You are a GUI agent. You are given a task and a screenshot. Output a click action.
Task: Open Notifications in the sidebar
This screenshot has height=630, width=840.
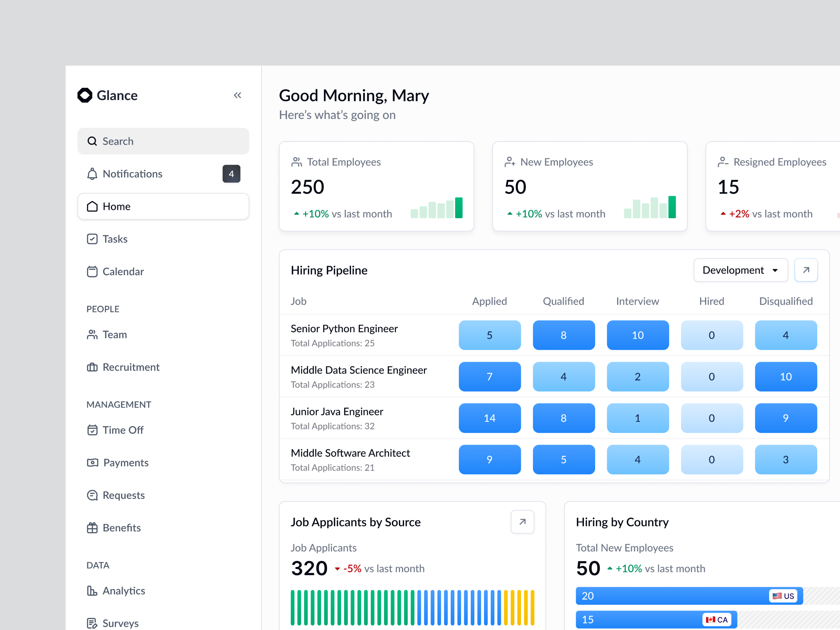pyautogui.click(x=163, y=174)
